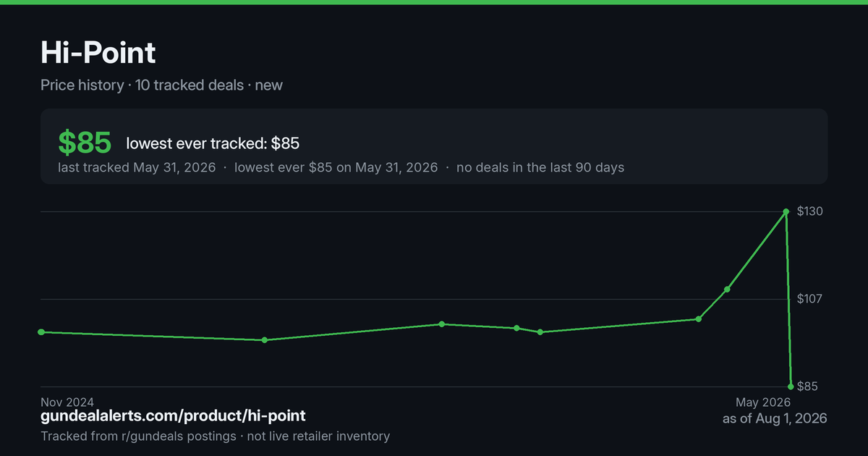This screenshot has width=868, height=456.
Task: Select the 'lowest ever tracked: $85' text
Action: pyautogui.click(x=213, y=143)
